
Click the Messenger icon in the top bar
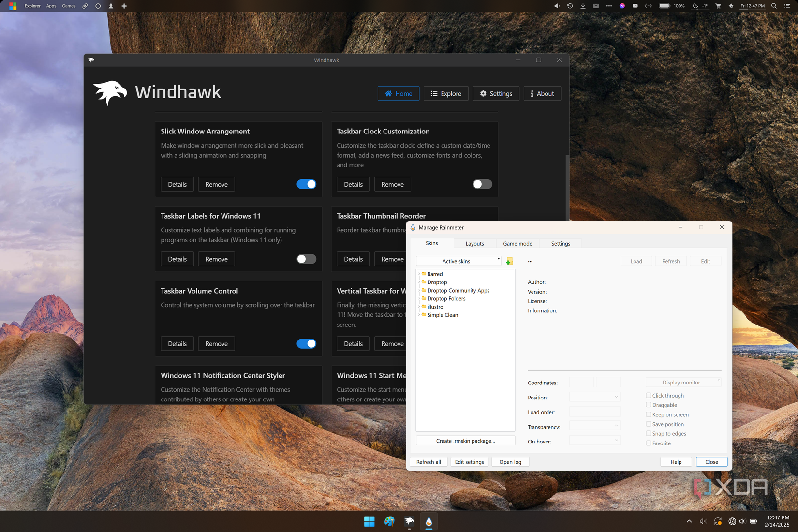pos(622,6)
